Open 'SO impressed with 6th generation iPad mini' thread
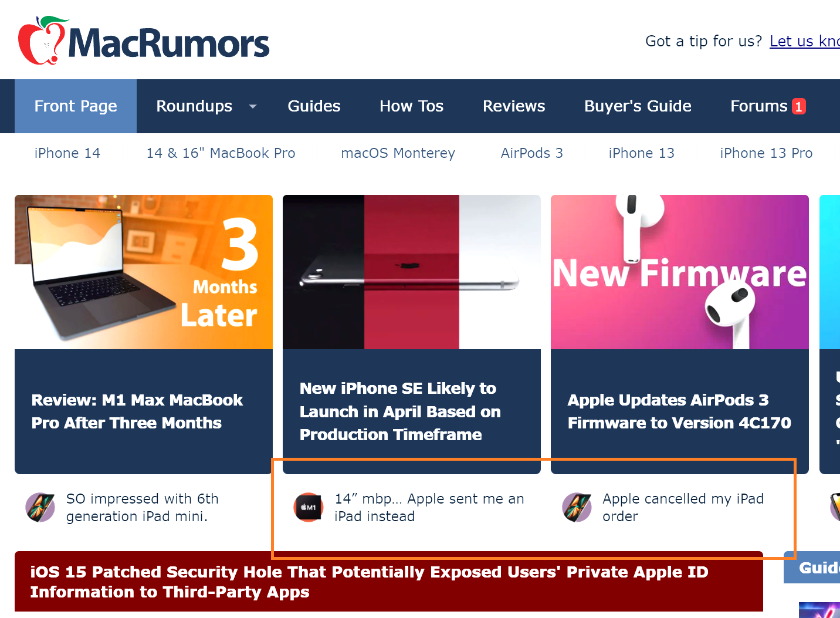Image resolution: width=840 pixels, height=618 pixels. tap(142, 507)
